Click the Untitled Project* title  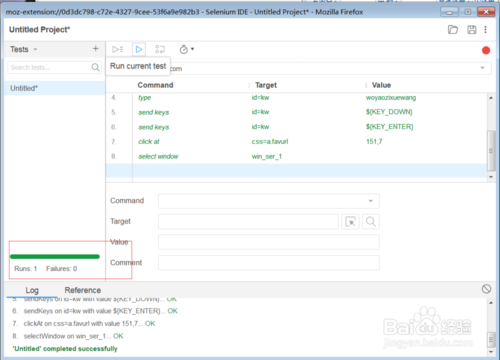click(39, 30)
